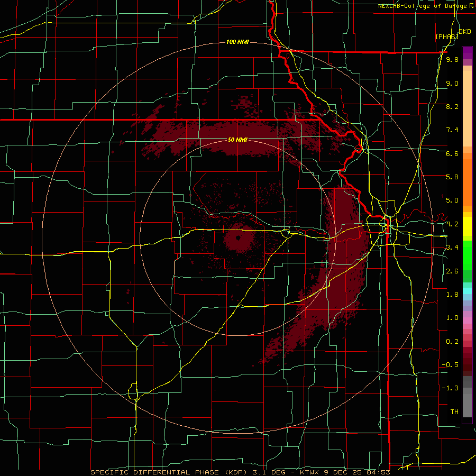Image resolution: width=476 pixels, height=476 pixels.
Task: Click the 04:53 timestamp
Action: tap(380, 472)
